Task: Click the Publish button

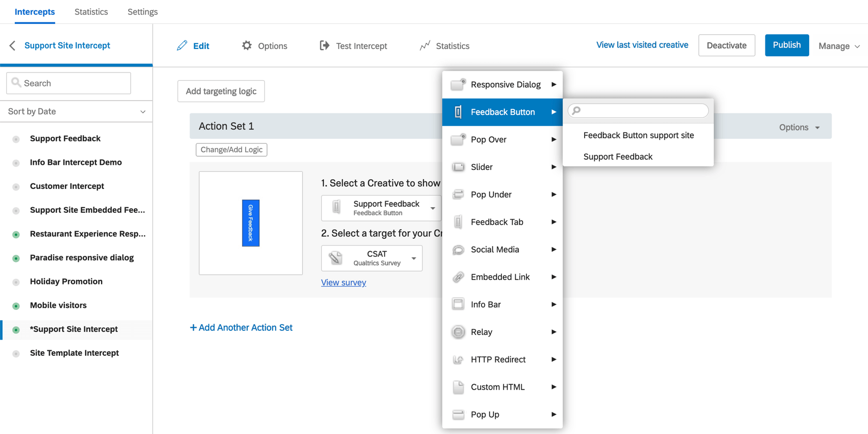Action: pos(786,45)
